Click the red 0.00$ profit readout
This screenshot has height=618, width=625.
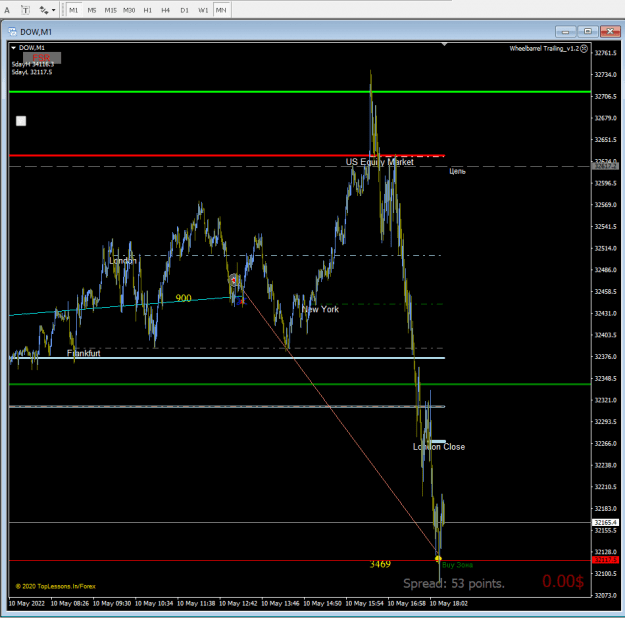[563, 582]
